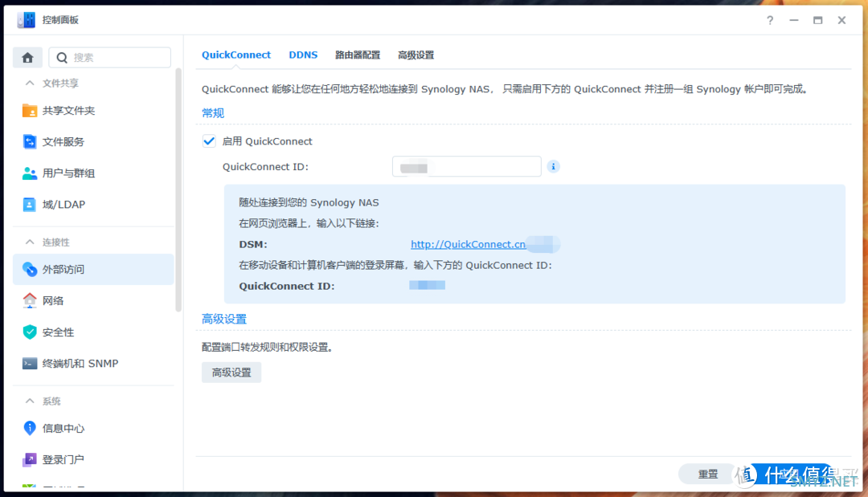Click the Advanced Settings (高级设置) button
Image resolution: width=868 pixels, height=497 pixels.
[x=231, y=373]
